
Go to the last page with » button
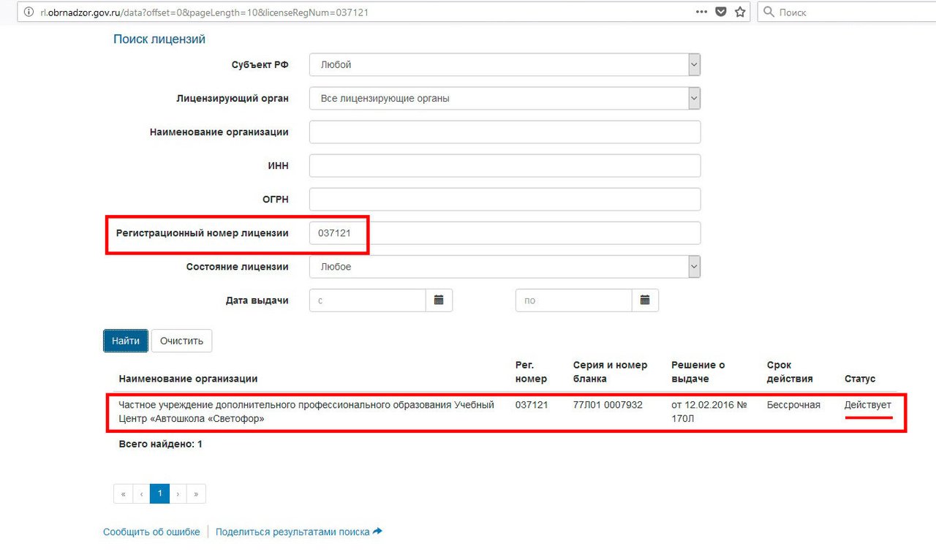click(x=196, y=493)
